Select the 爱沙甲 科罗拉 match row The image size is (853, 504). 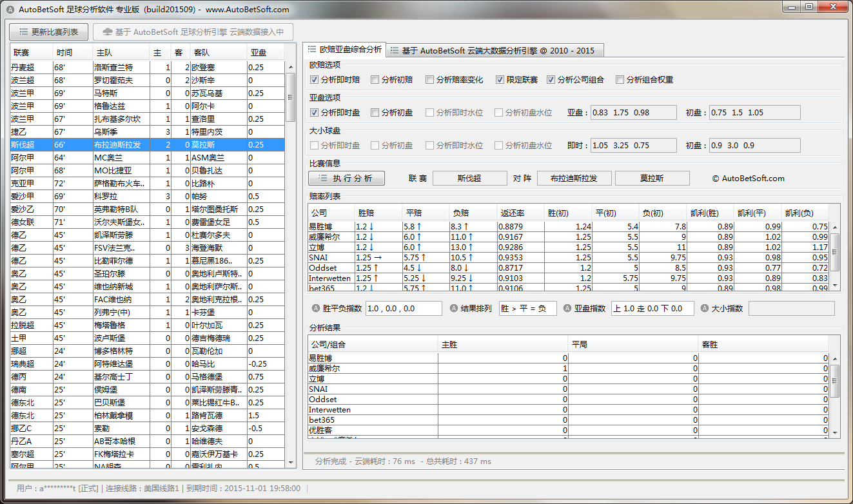tap(147, 196)
